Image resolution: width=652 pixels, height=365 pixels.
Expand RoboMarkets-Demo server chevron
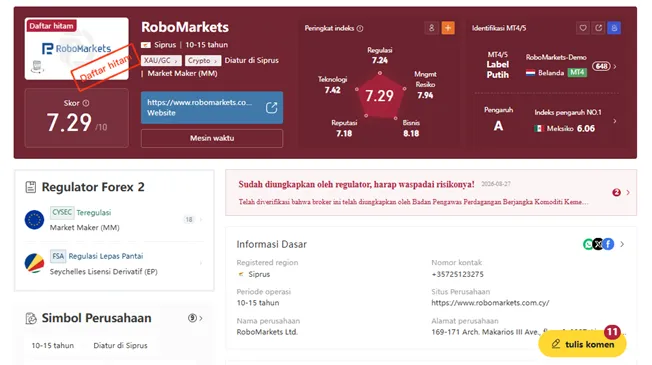pos(615,67)
